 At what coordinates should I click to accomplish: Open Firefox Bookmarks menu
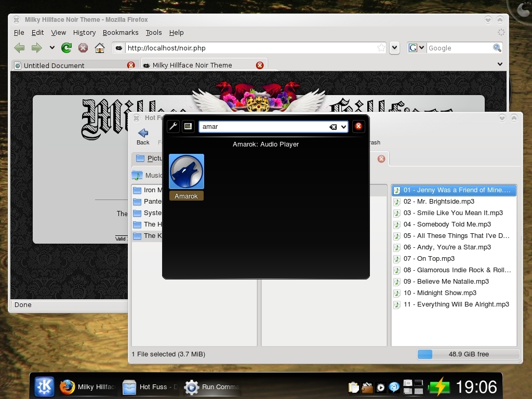[121, 33]
